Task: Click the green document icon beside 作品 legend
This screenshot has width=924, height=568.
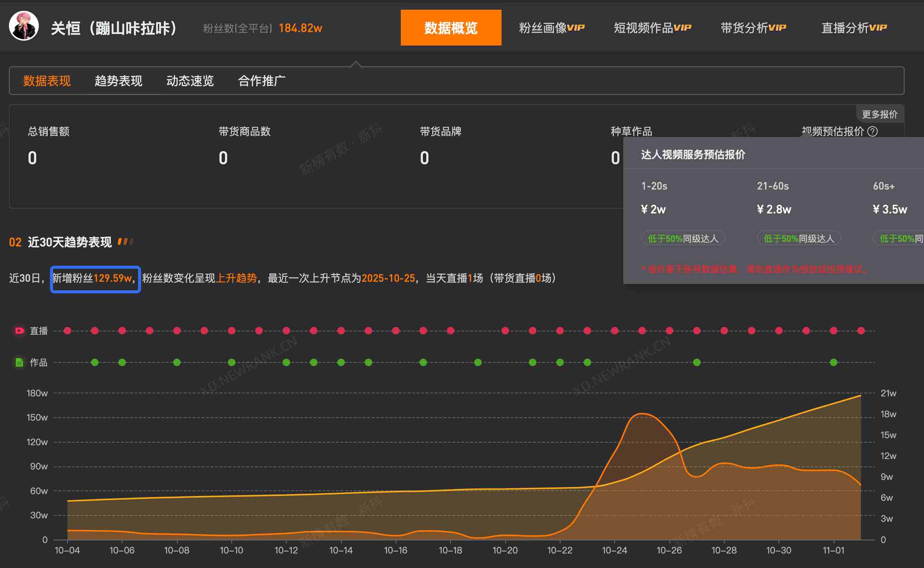Action: [19, 362]
